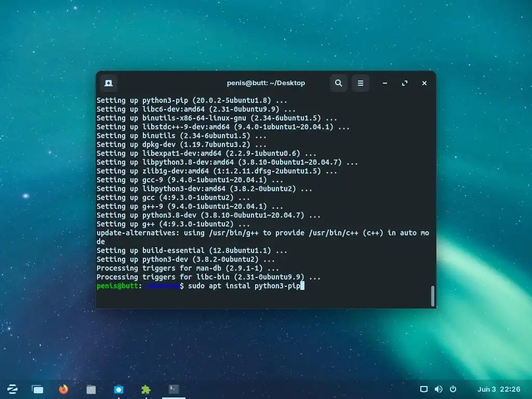
Task: Click line 'Setting up build-essential'
Action: (192, 250)
